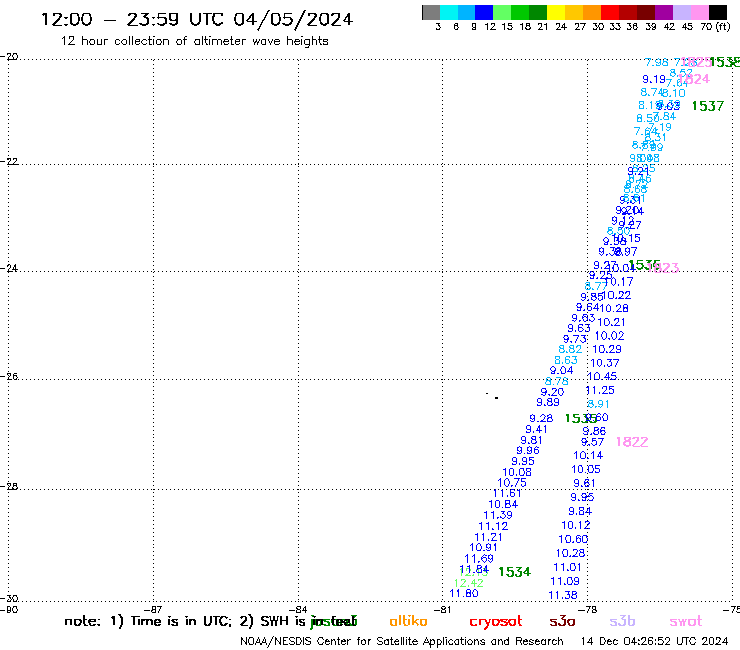740x650 pixels.
Task: Click the wave height value '11.01'
Action: point(567,567)
